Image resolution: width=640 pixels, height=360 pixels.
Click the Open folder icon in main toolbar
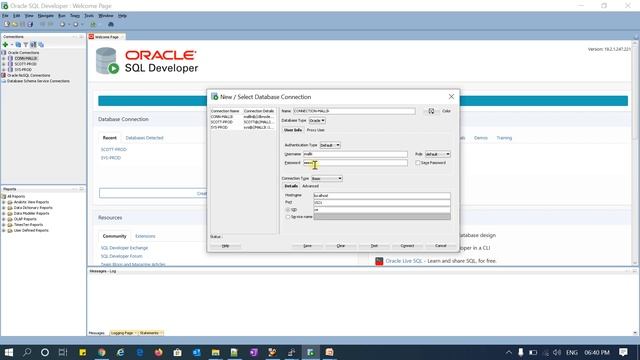15,24
